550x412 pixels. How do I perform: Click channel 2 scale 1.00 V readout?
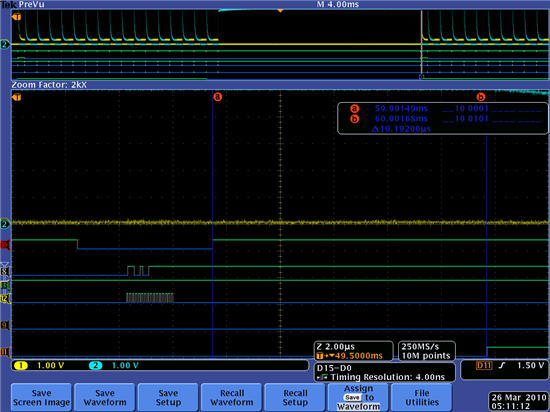click(x=125, y=366)
